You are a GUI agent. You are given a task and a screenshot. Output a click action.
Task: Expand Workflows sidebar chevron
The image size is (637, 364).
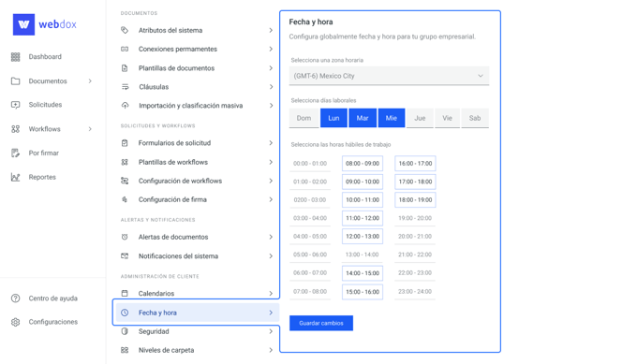(x=90, y=129)
